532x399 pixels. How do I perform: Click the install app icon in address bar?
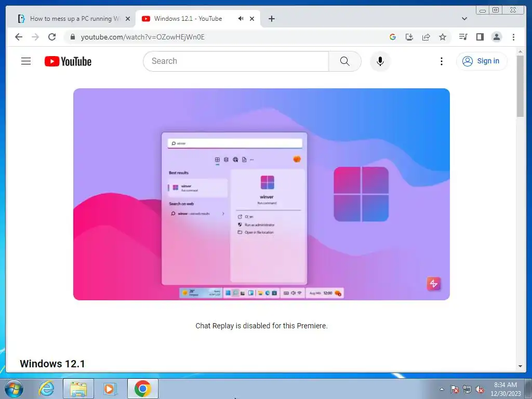coord(409,37)
